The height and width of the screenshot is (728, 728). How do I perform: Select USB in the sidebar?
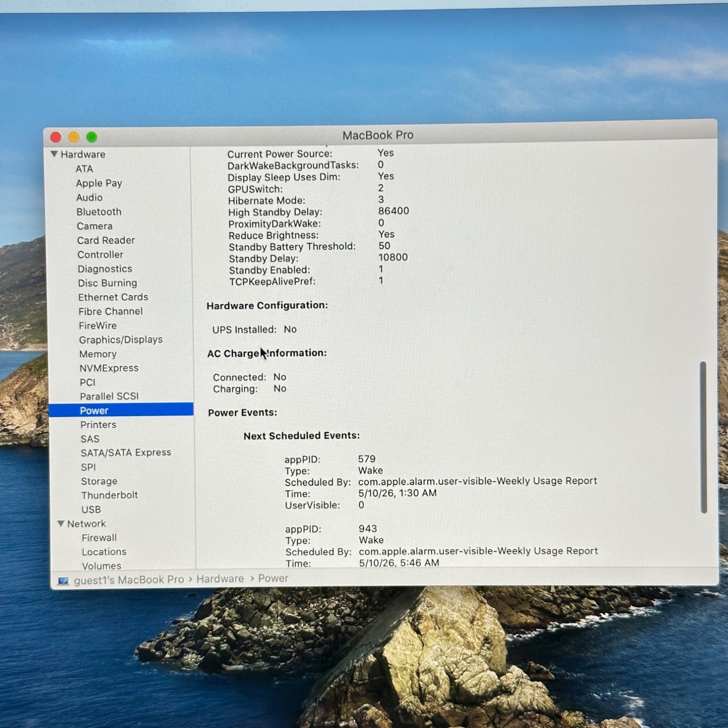(x=91, y=509)
